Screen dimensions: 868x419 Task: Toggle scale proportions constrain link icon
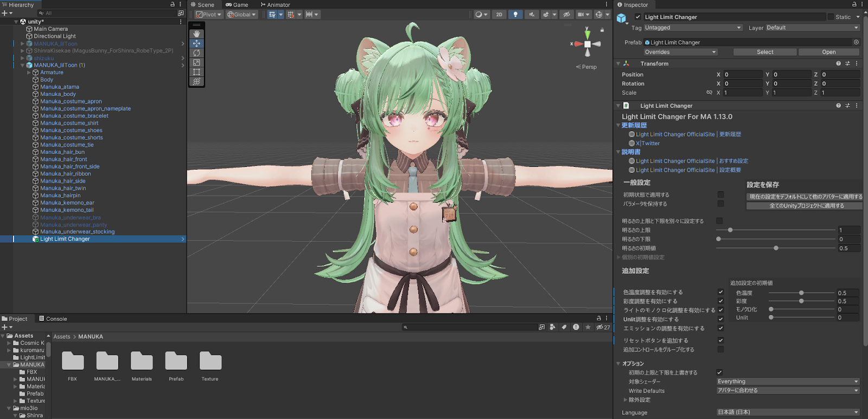tap(709, 93)
